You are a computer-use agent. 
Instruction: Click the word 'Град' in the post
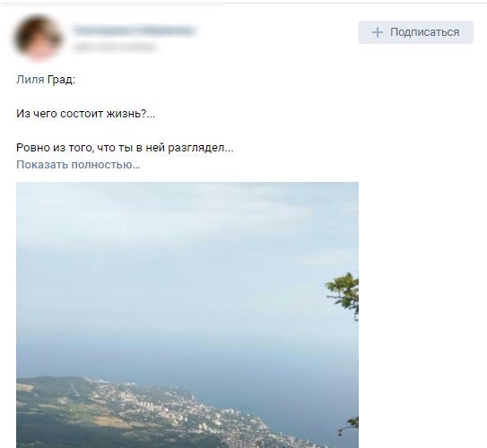(x=59, y=80)
